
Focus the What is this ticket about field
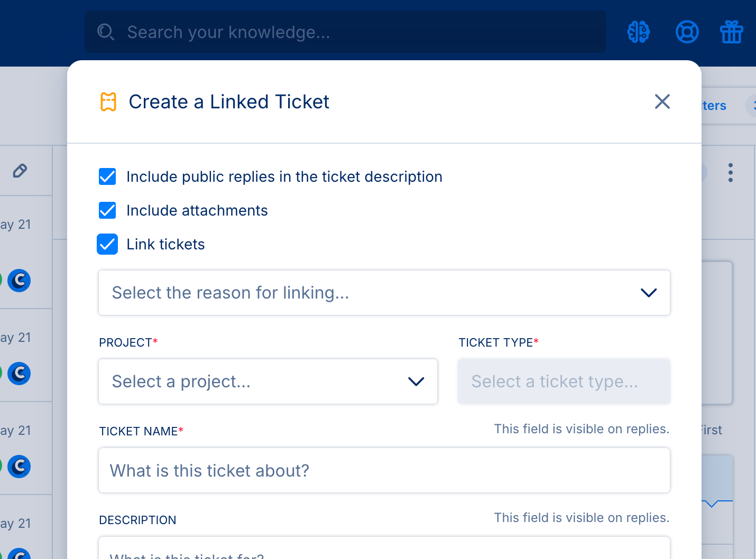tap(384, 470)
